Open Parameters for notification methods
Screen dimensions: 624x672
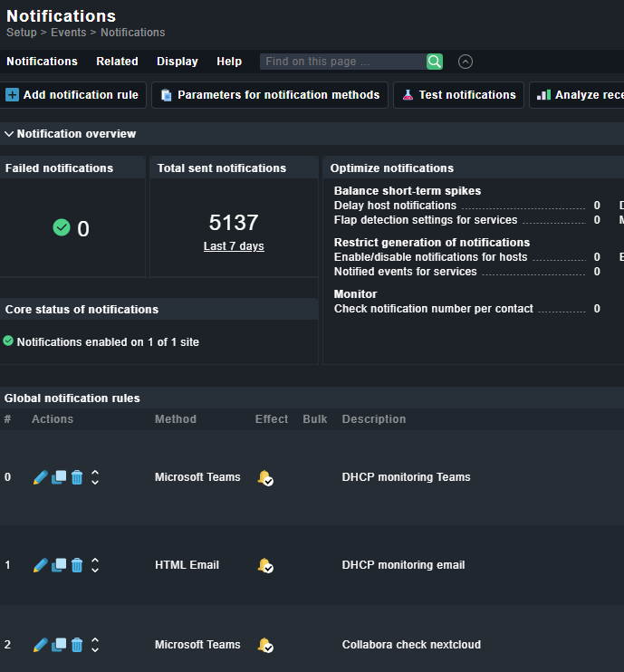[270, 95]
